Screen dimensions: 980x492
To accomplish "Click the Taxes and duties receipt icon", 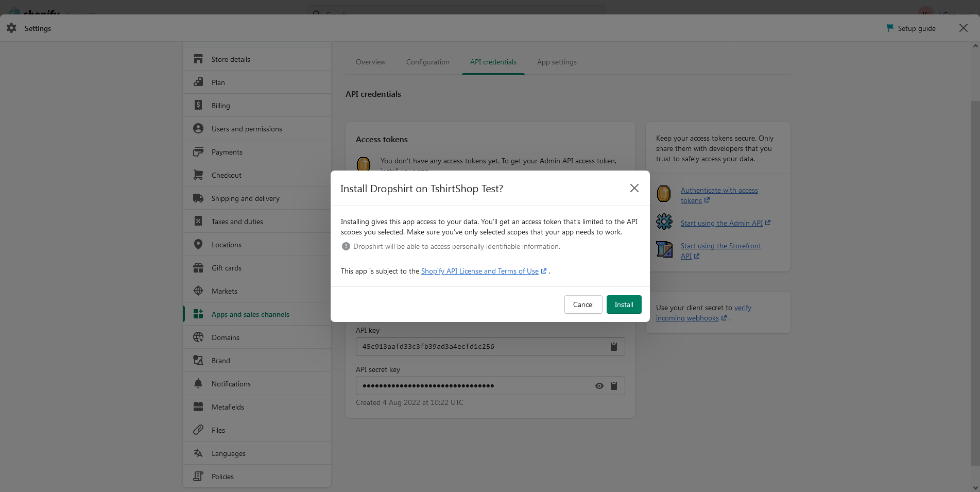I will point(198,222).
